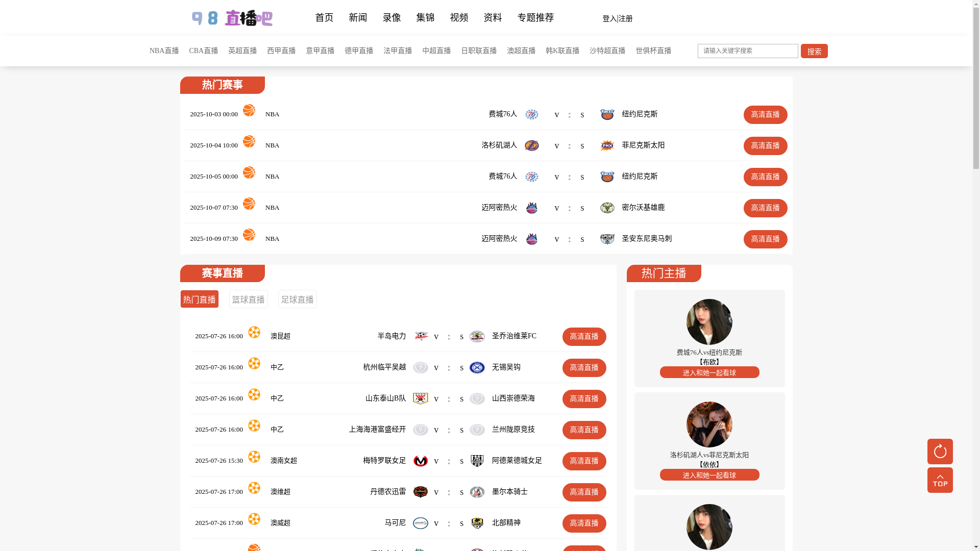This screenshot has width=980, height=551.
Task: Click the 阿德莱德城女足 team logo
Action: coord(477,461)
